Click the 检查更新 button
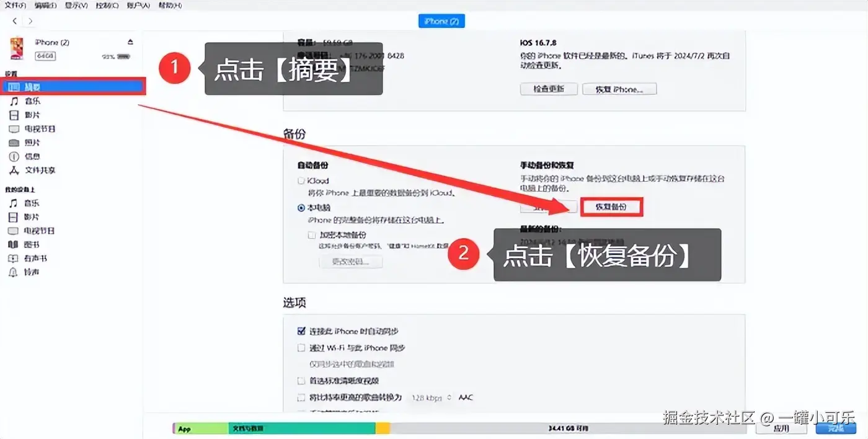 [x=549, y=89]
